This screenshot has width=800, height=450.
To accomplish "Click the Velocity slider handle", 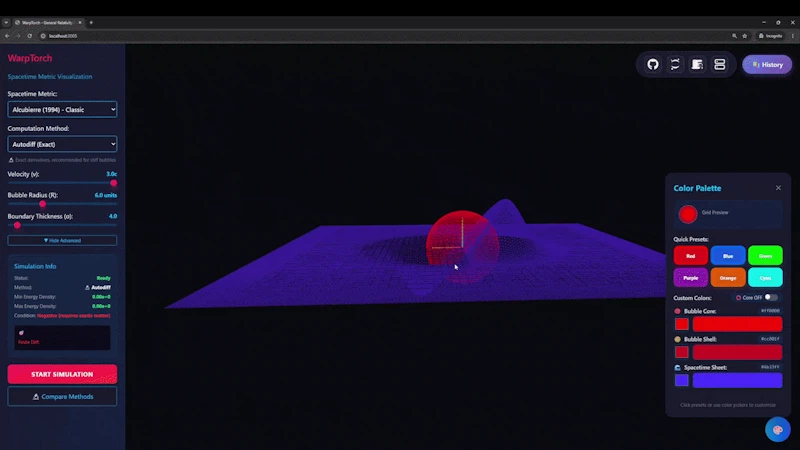I will click(113, 183).
